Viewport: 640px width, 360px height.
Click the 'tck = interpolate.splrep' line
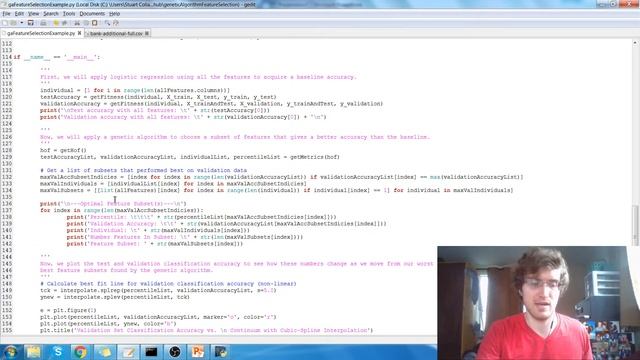coord(158,290)
